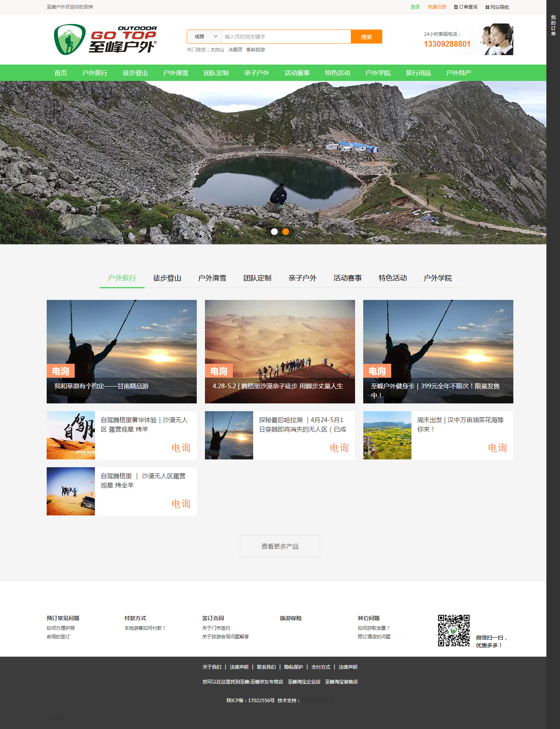
Task: Open 团队定制 in the green navigation bar
Action: 216,73
